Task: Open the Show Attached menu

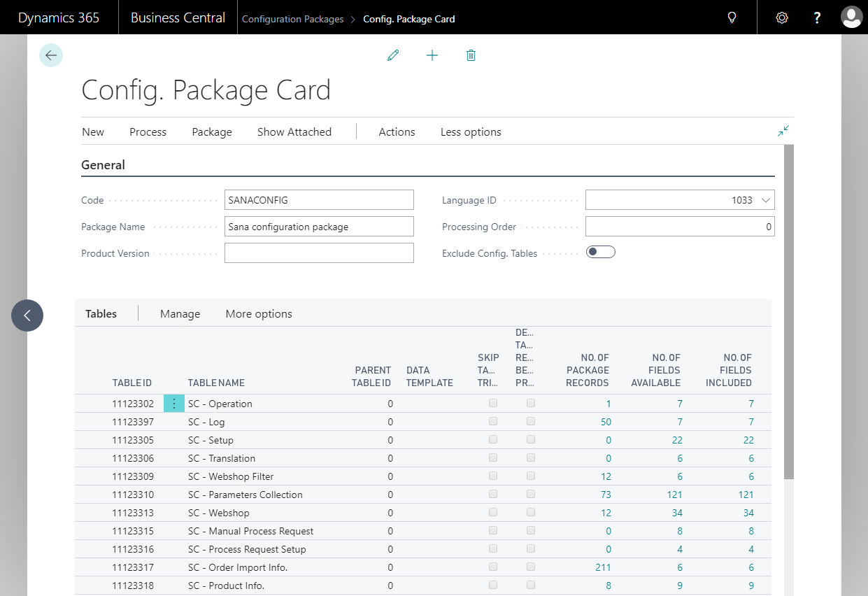Action: [294, 132]
